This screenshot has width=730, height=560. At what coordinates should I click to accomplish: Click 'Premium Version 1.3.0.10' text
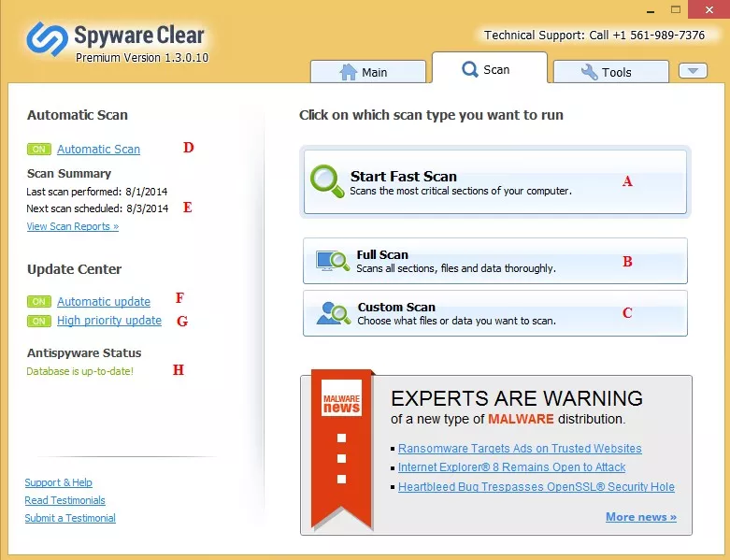(x=142, y=58)
